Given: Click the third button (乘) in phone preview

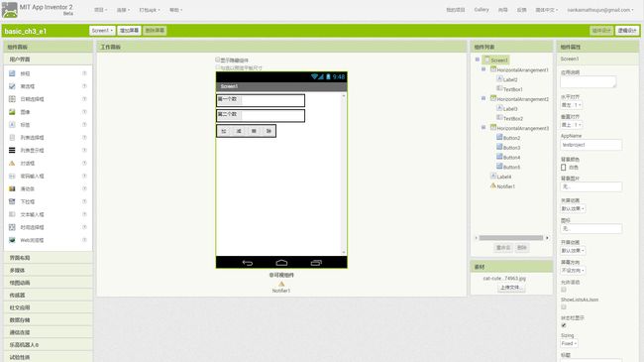Looking at the screenshot, I should (254, 131).
